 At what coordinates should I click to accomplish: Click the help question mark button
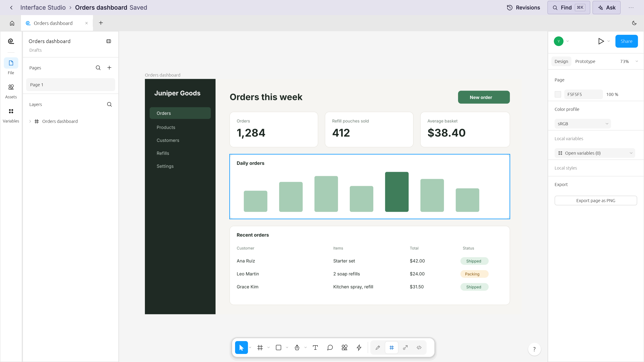point(534,349)
